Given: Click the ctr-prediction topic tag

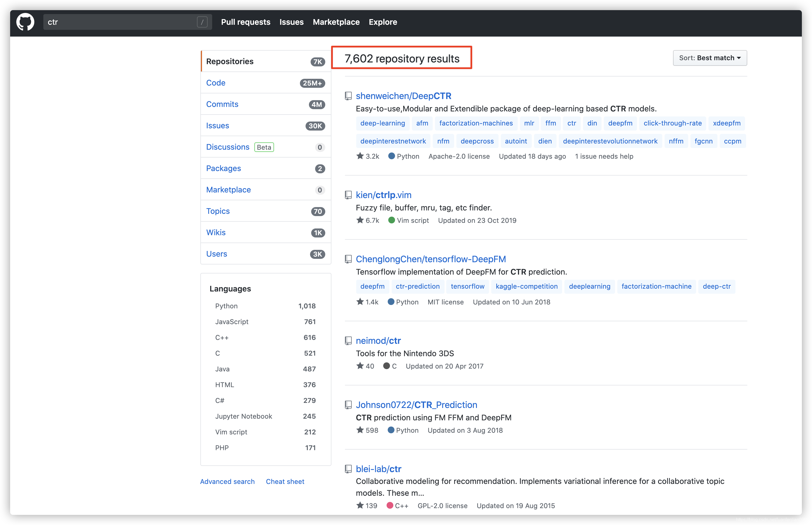Looking at the screenshot, I should pos(418,286).
